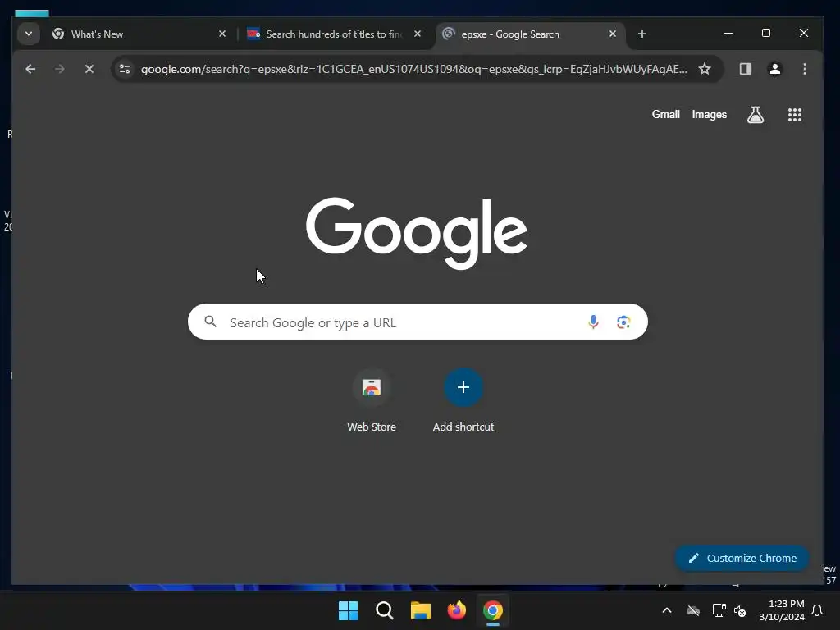Click the OneDrive cloud tray icon

pos(693,610)
